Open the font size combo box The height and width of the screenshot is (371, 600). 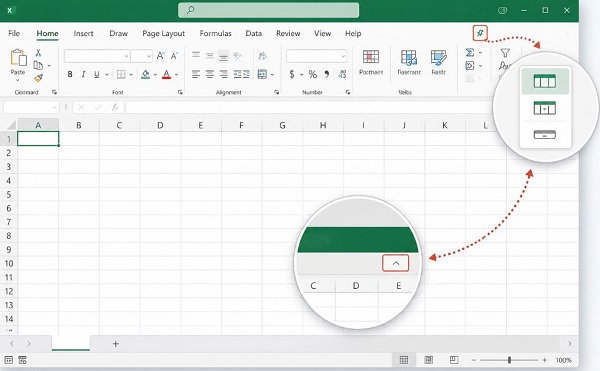[x=142, y=56]
